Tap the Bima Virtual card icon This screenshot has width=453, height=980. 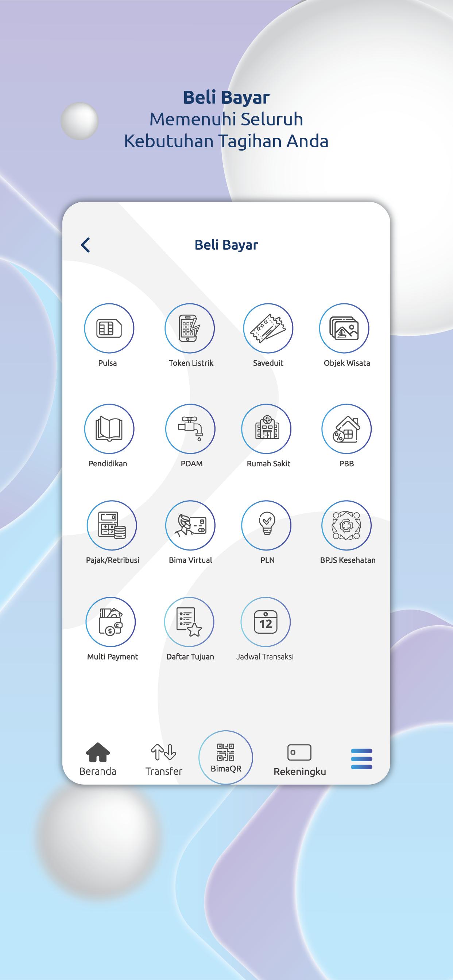(x=190, y=525)
